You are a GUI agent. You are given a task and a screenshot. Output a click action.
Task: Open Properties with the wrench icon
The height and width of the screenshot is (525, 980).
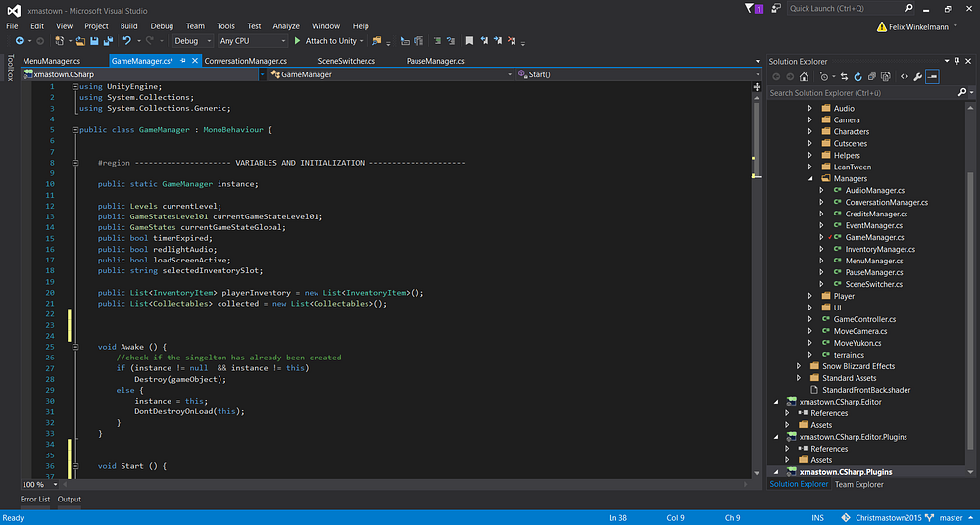coord(917,76)
